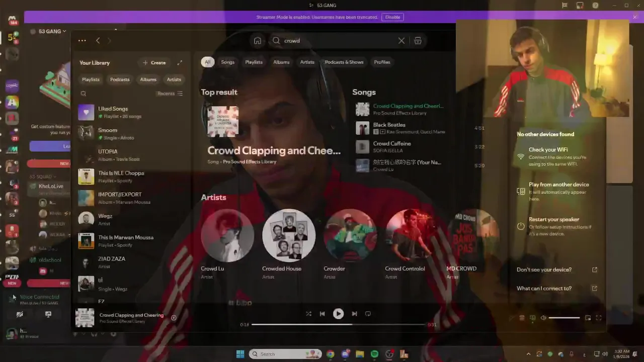Search within Your Library magnifier icon

pyautogui.click(x=84, y=94)
